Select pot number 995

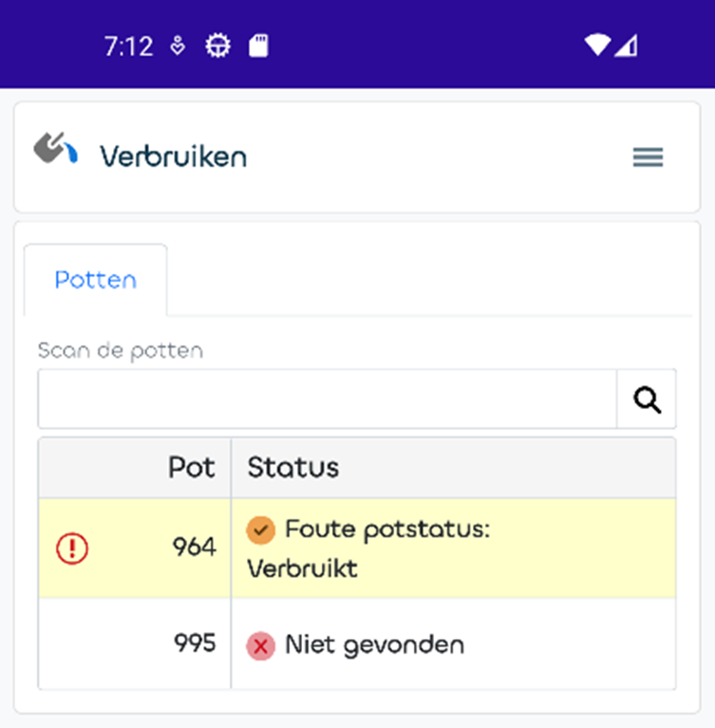(194, 644)
